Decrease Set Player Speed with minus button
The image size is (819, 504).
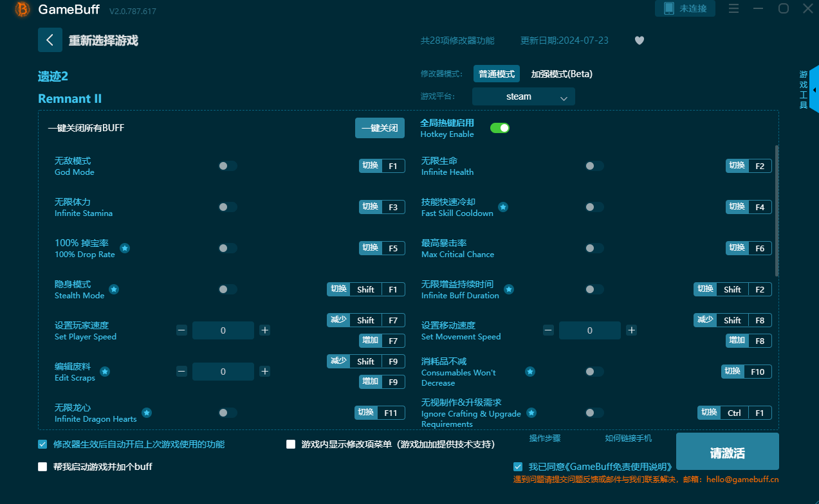(x=181, y=330)
